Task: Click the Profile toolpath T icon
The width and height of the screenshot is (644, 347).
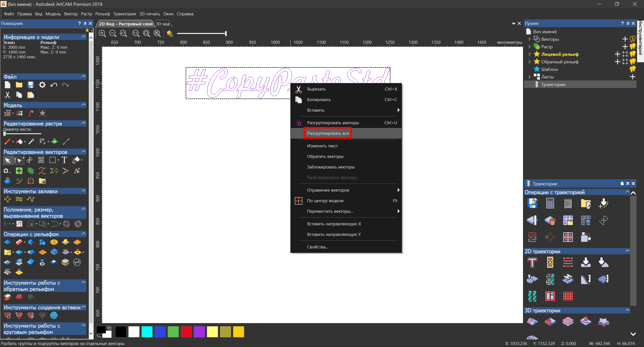Action: click(x=532, y=263)
